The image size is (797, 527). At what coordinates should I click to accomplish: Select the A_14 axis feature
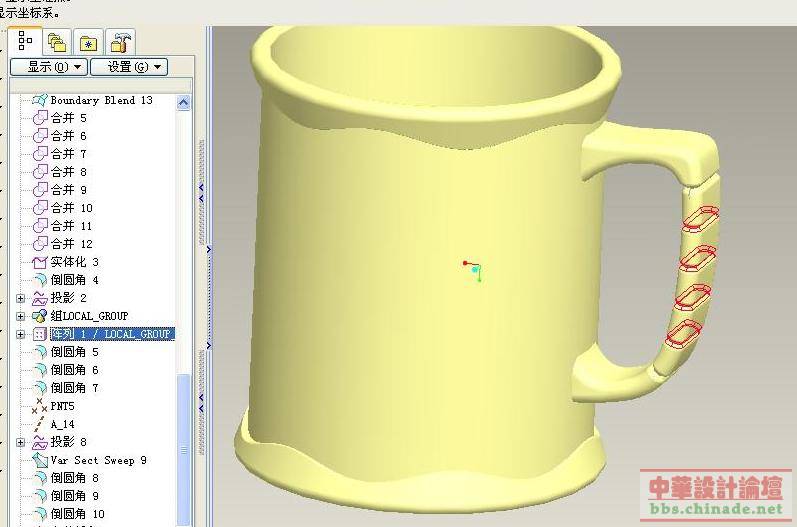coord(62,424)
